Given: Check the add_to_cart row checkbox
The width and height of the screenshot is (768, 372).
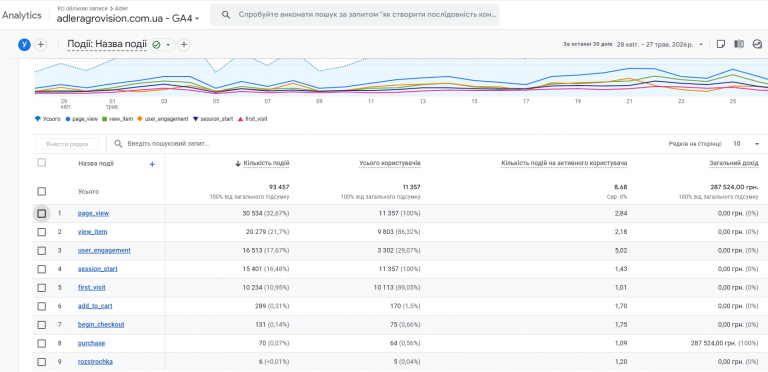Looking at the screenshot, I should coord(42,306).
